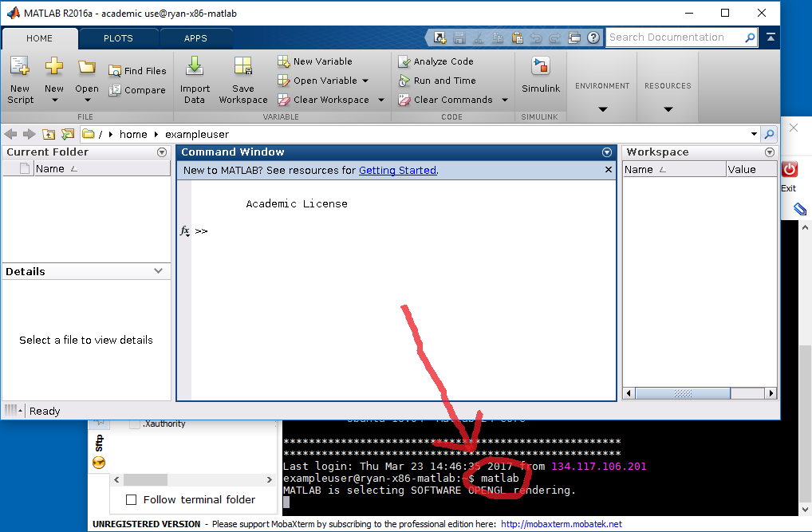Import Data into MATLAB

click(195, 81)
